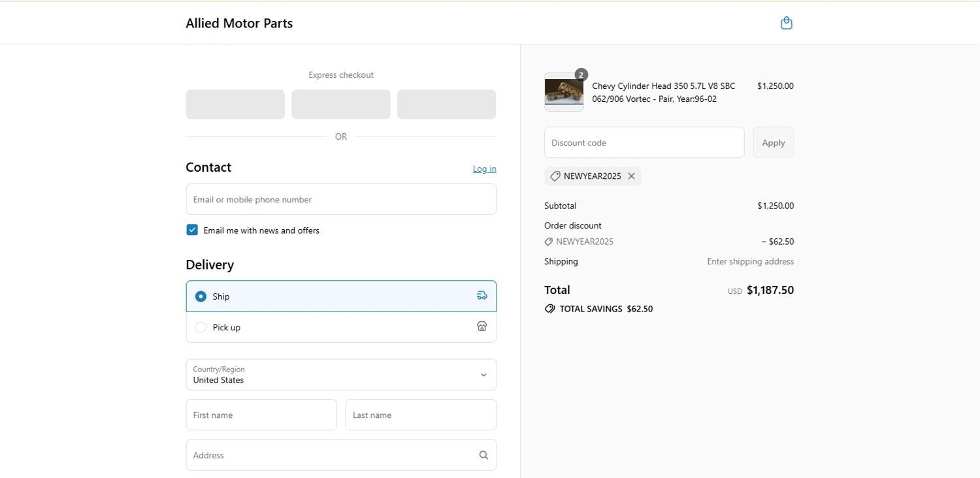The image size is (980, 478).
Task: Open the shopping bag cart icon
Action: (x=787, y=23)
